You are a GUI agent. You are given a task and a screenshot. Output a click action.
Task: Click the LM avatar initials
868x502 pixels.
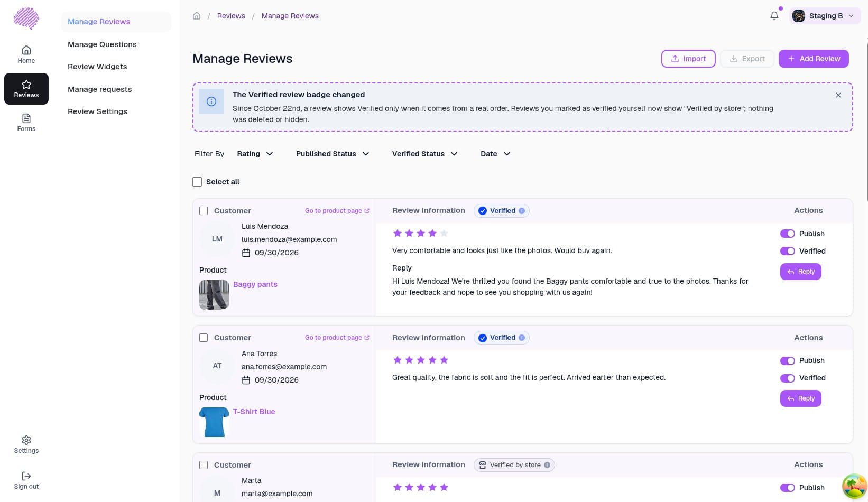[x=217, y=239]
